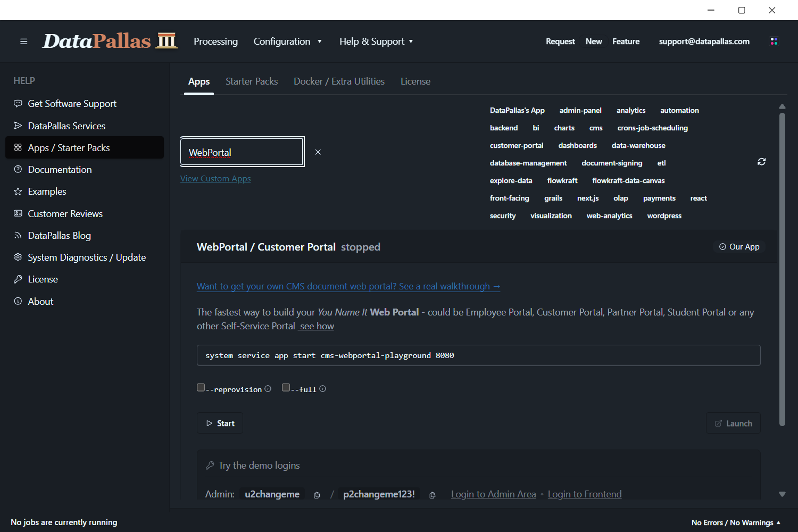Click the support@datapallas.com email link

(x=704, y=41)
